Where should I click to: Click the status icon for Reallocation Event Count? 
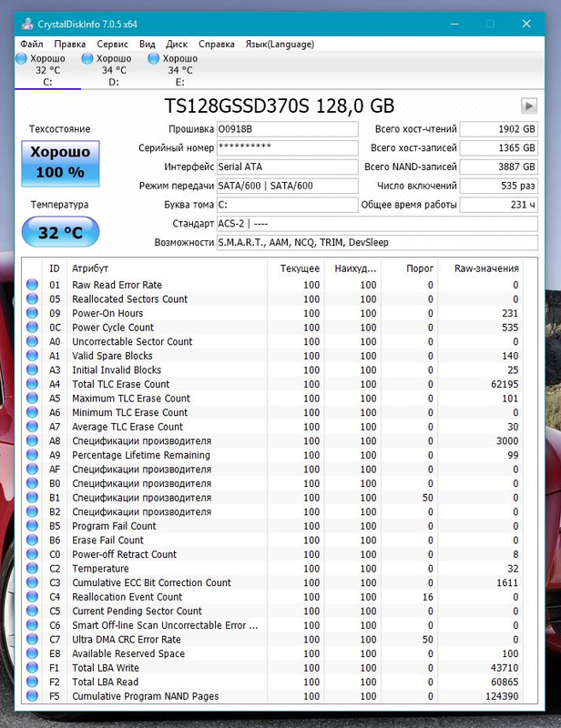point(32,597)
